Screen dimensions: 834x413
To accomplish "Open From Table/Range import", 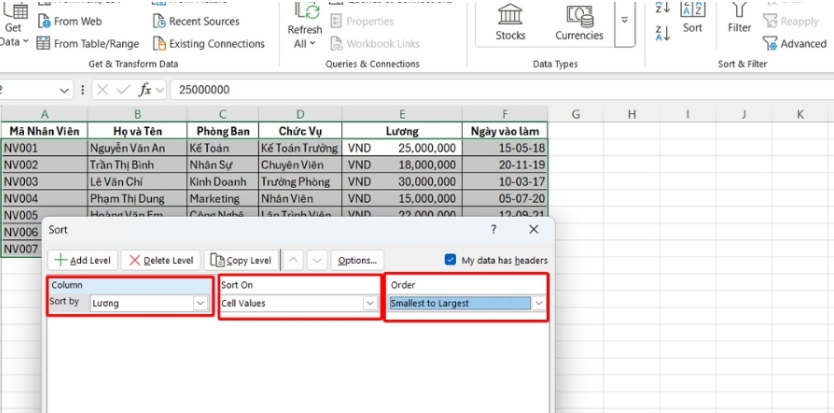I will [x=88, y=44].
